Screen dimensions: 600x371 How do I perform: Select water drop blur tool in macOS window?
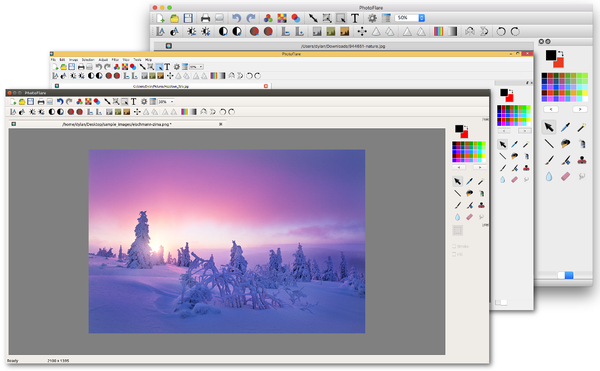(x=549, y=176)
